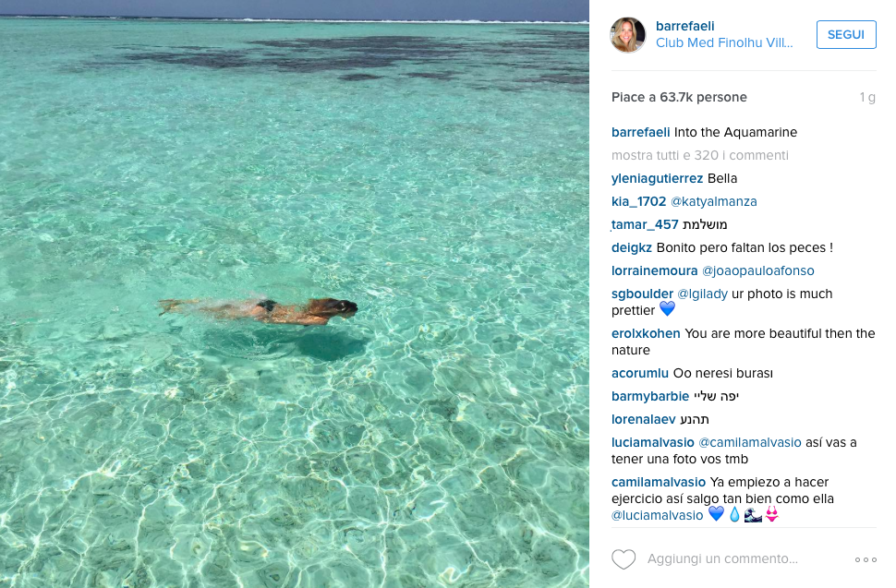
Task: Open yleniagutierrez commenter profile
Action: [657, 179]
